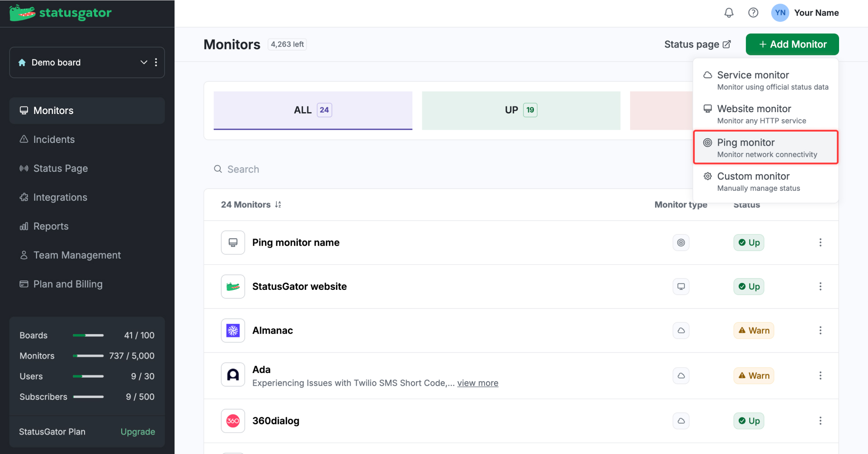Open three-dot menu for Ada

point(820,376)
